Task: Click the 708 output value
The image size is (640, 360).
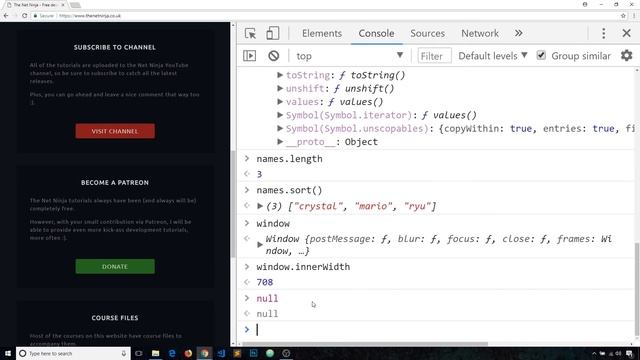Action: tap(264, 282)
